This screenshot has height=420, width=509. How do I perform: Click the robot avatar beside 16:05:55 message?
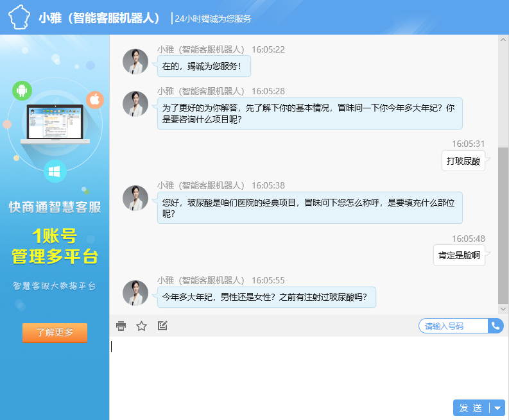(x=135, y=293)
